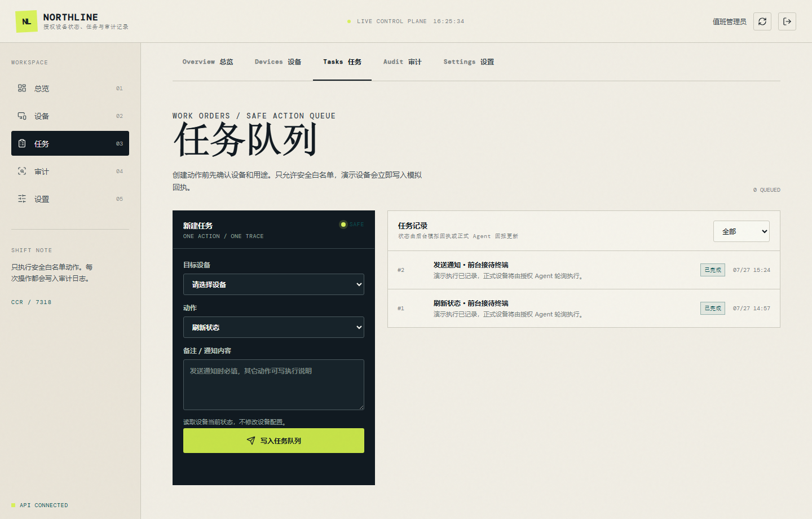Screen dimensions: 812x519
Task: Click the 0 QUEUED counter
Action: 767,190
